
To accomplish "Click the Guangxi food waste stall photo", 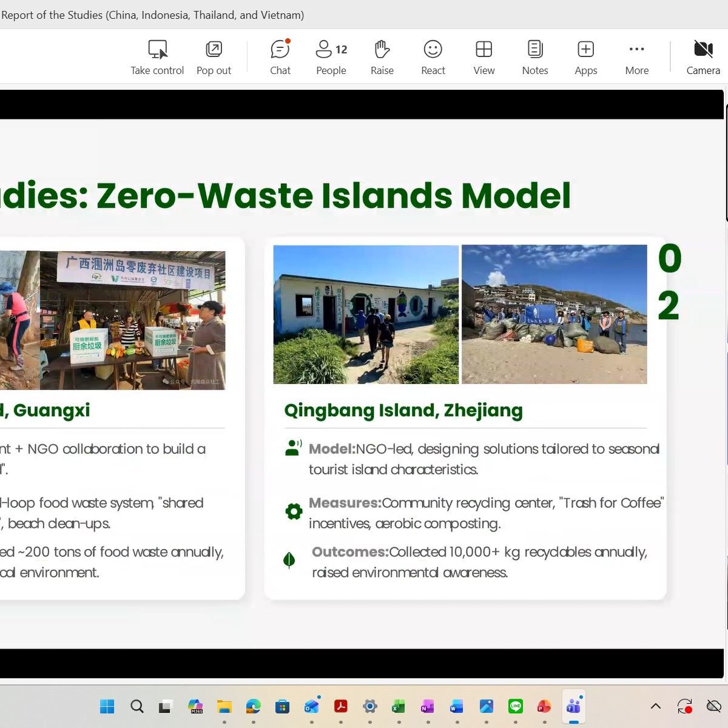I will [x=132, y=320].
